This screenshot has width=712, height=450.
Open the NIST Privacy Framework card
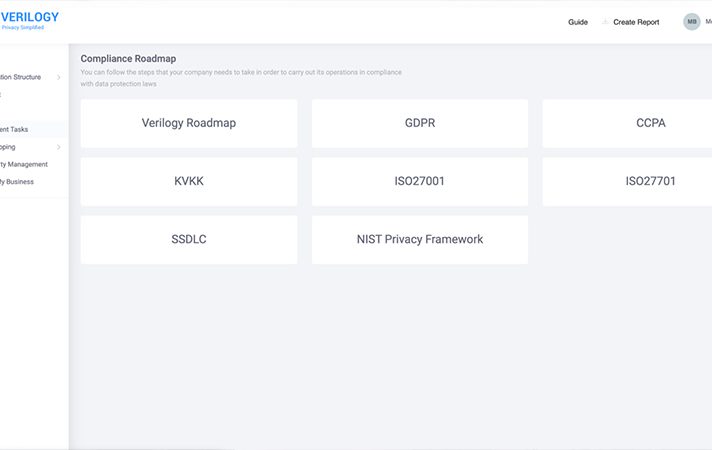pos(420,240)
